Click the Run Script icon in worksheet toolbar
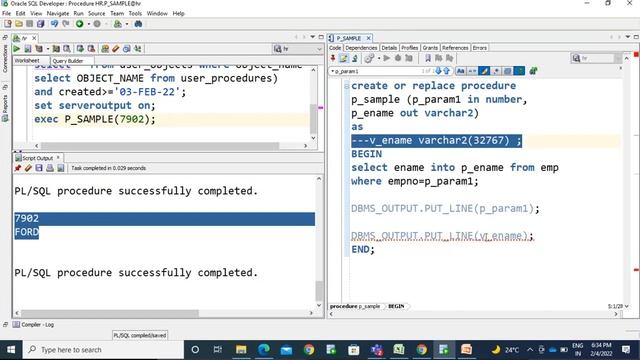The height and width of the screenshot is (360, 640). (28, 49)
